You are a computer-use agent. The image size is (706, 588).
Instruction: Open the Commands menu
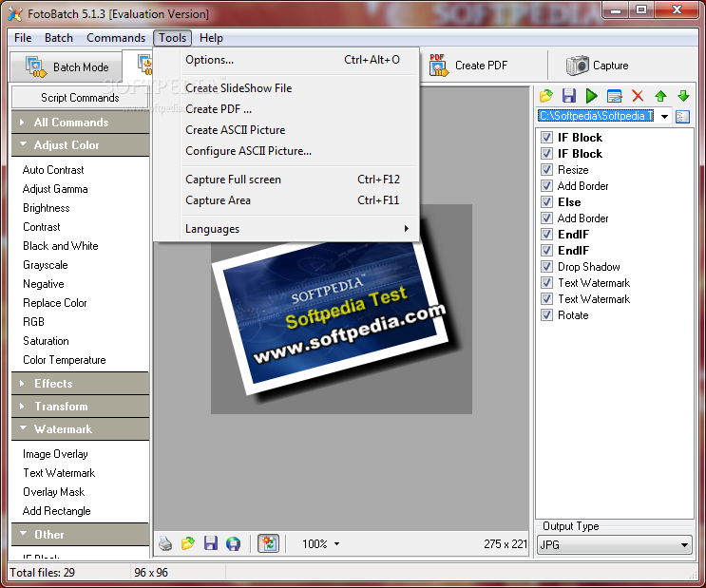[116, 38]
